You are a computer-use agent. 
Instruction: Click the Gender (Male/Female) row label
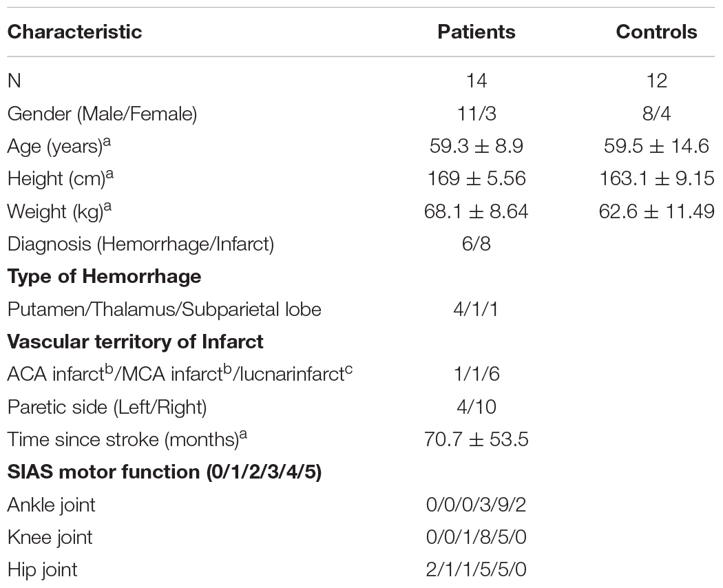(103, 114)
